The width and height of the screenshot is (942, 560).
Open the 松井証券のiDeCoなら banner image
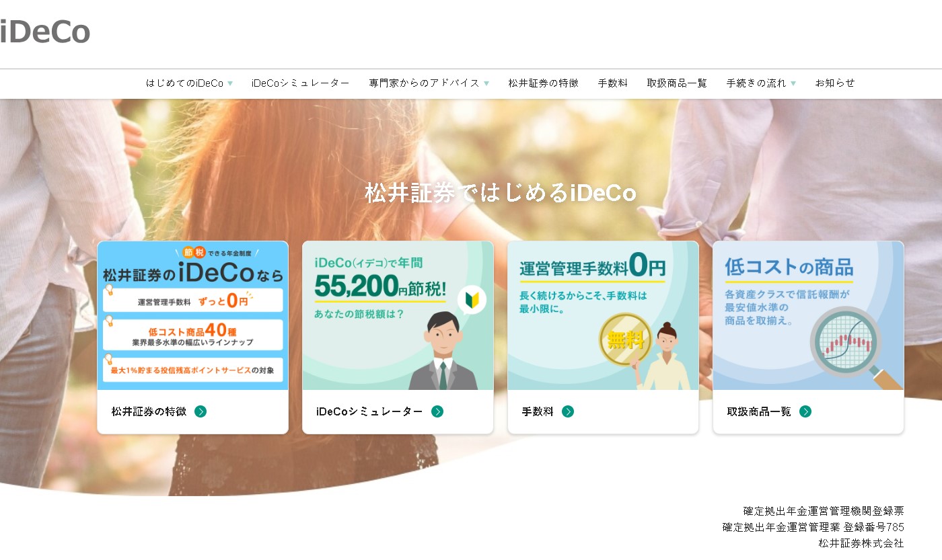click(193, 315)
